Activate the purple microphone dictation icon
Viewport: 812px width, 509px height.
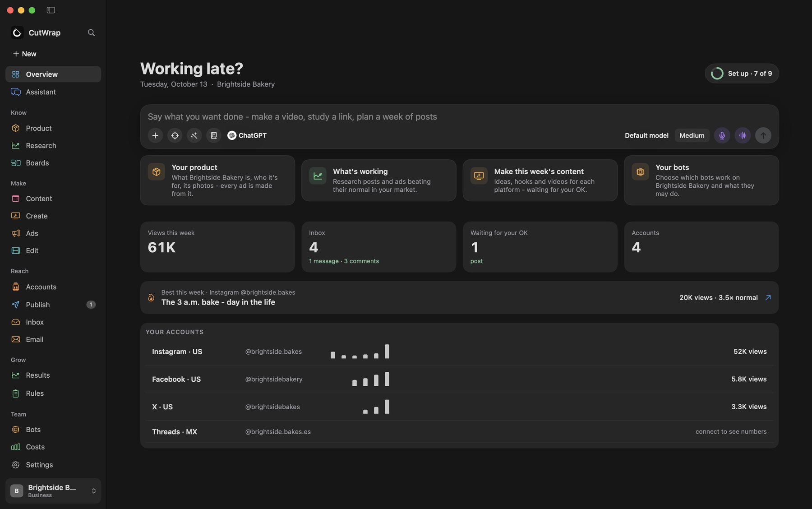coord(722,135)
